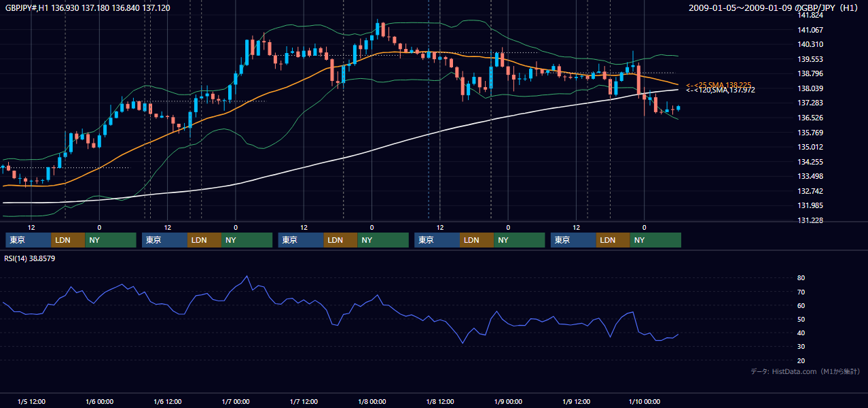Click the RSI(14) 38.8579 indicator label

pyautogui.click(x=30, y=259)
